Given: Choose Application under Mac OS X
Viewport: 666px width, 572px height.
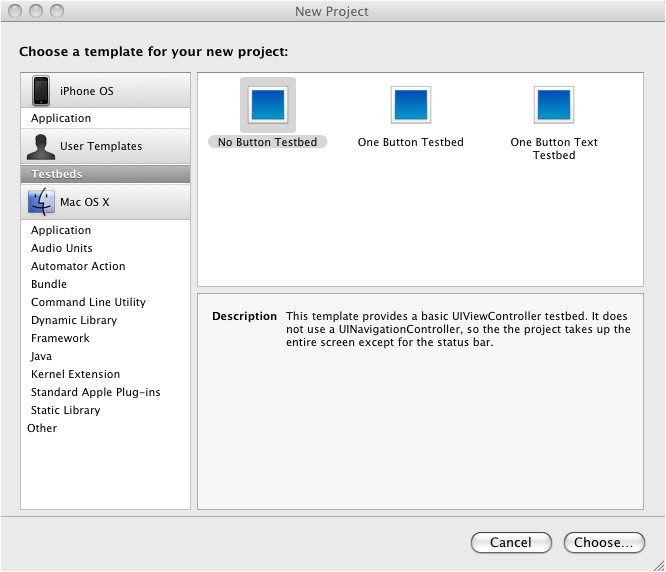Looking at the screenshot, I should pos(61,230).
